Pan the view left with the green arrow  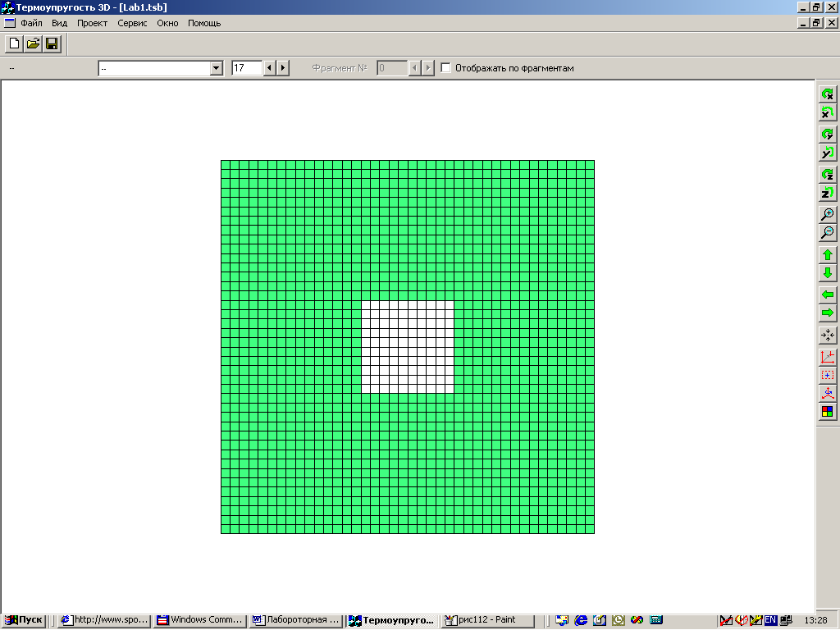[828, 295]
